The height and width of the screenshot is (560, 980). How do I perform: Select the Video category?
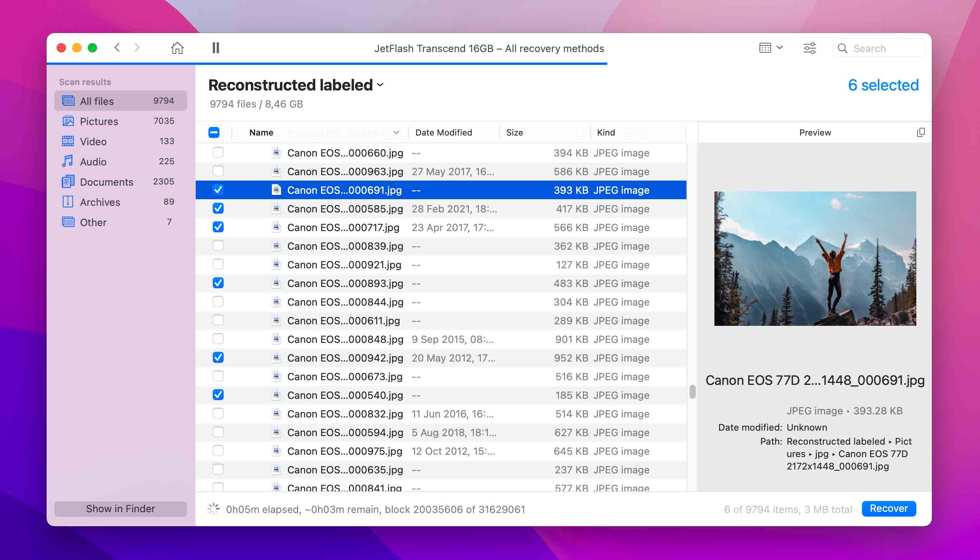click(121, 141)
